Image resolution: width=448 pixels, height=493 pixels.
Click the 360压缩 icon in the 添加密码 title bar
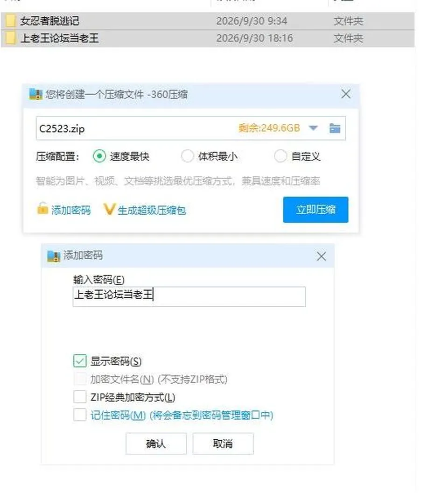(x=54, y=256)
